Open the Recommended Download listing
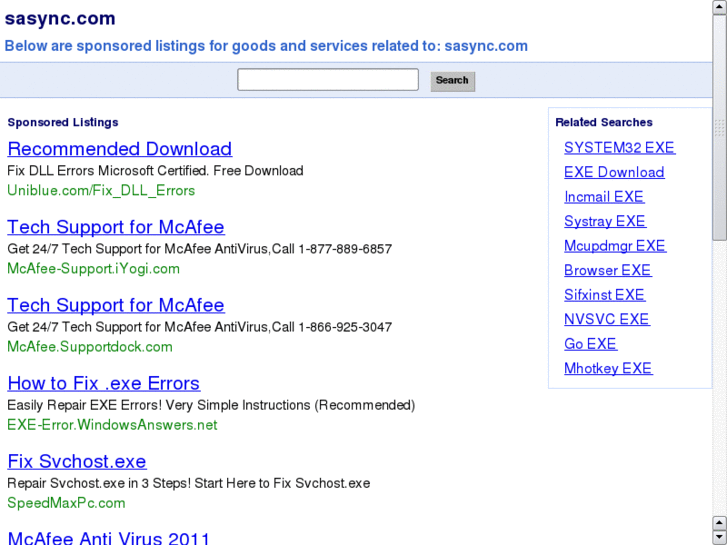The height and width of the screenshot is (545, 727). (119, 149)
